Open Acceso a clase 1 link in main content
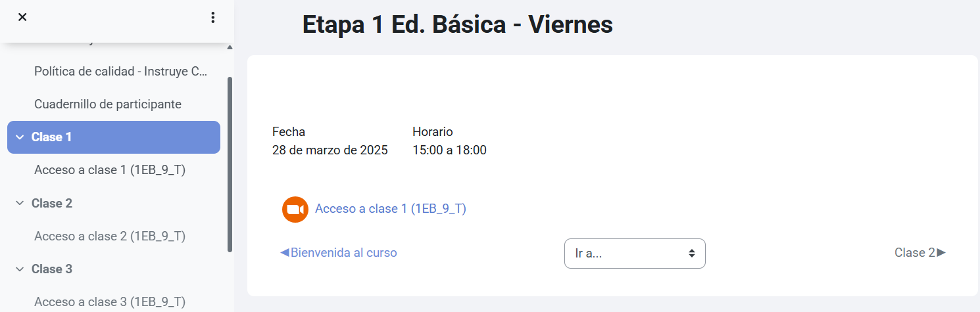 click(391, 209)
